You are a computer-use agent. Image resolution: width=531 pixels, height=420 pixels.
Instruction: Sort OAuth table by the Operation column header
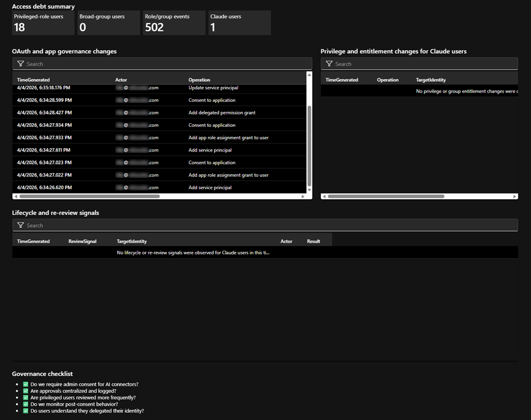[x=199, y=80]
